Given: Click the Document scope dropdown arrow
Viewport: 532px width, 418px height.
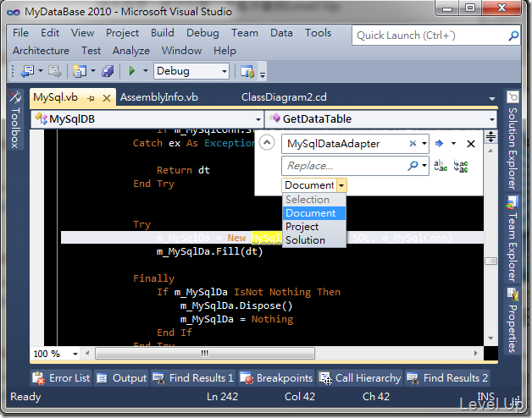Looking at the screenshot, I should pyautogui.click(x=341, y=185).
